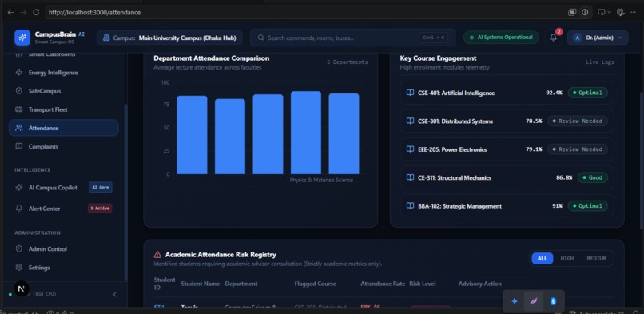The height and width of the screenshot is (314, 644).
Task: Open Energy Intelligence lightning bolt icon
Action: click(x=19, y=73)
